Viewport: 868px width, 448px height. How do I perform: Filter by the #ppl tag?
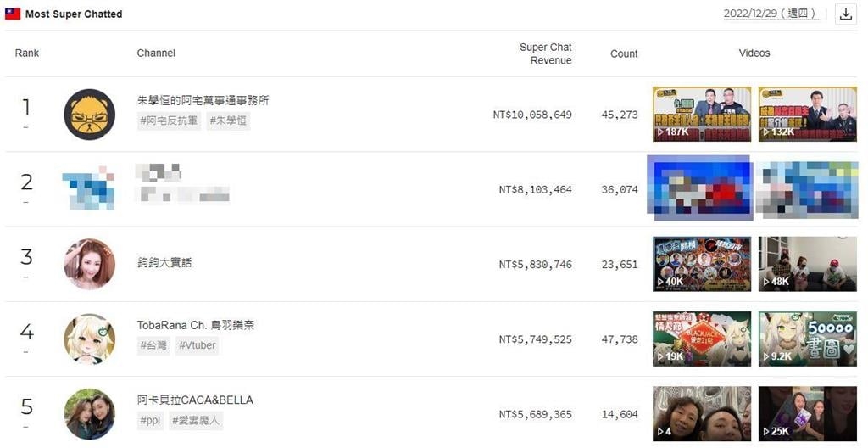pos(151,420)
